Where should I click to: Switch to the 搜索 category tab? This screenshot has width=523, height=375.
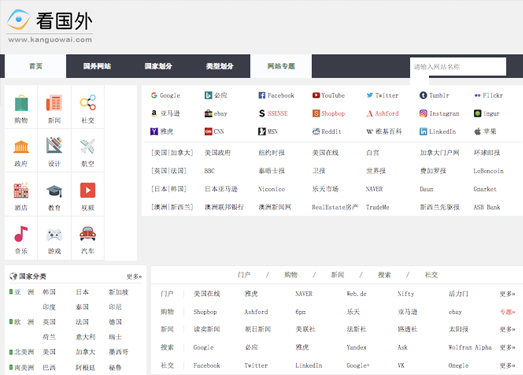(x=384, y=275)
